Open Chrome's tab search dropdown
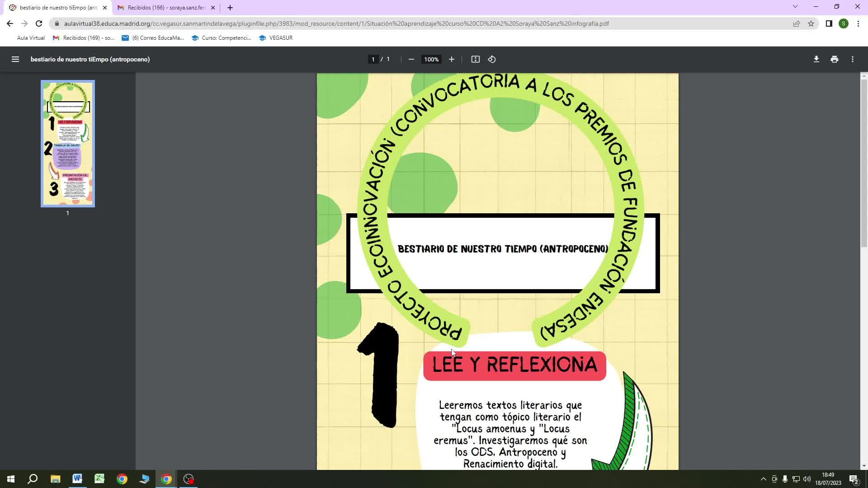Screen dimensions: 868x488 [x=795, y=7]
